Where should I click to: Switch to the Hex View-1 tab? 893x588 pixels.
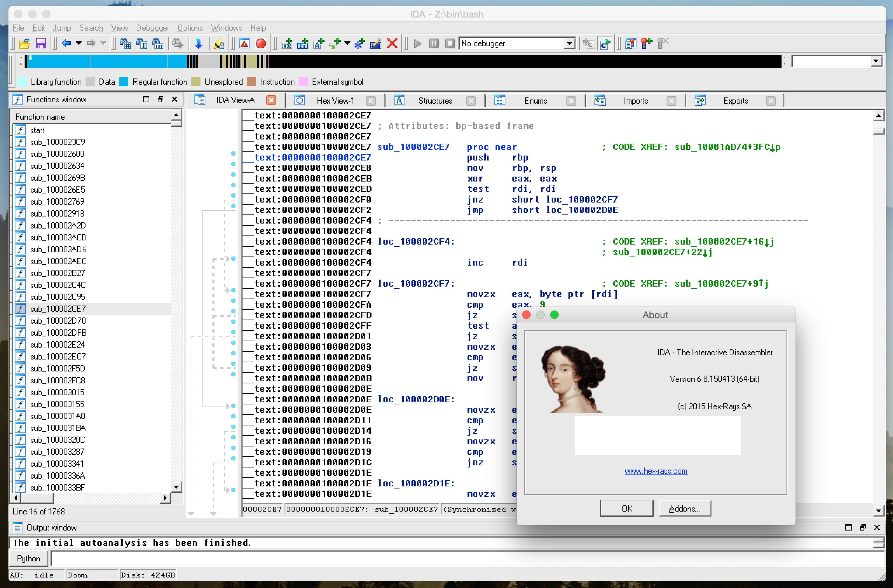[335, 100]
